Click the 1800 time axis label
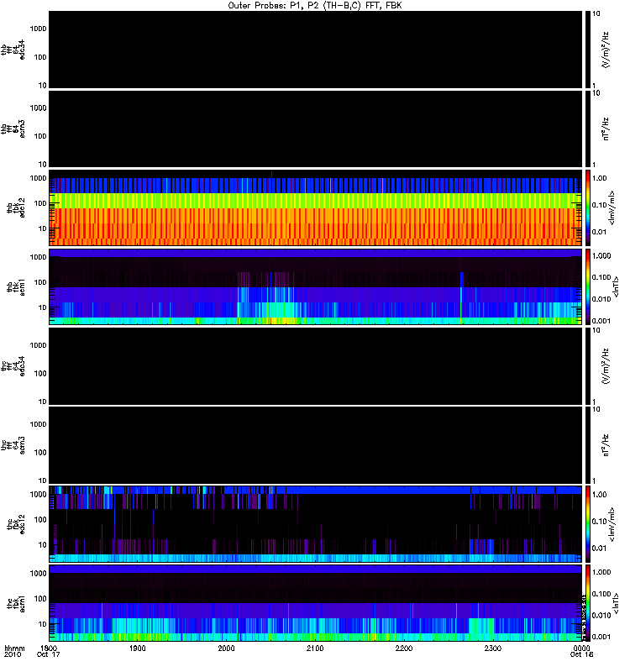 click(49, 648)
